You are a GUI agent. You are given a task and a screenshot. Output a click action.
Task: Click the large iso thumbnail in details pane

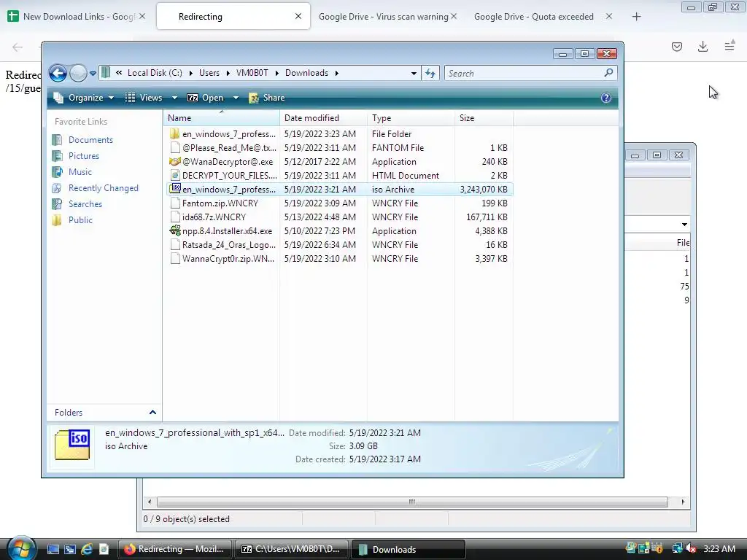click(x=72, y=445)
